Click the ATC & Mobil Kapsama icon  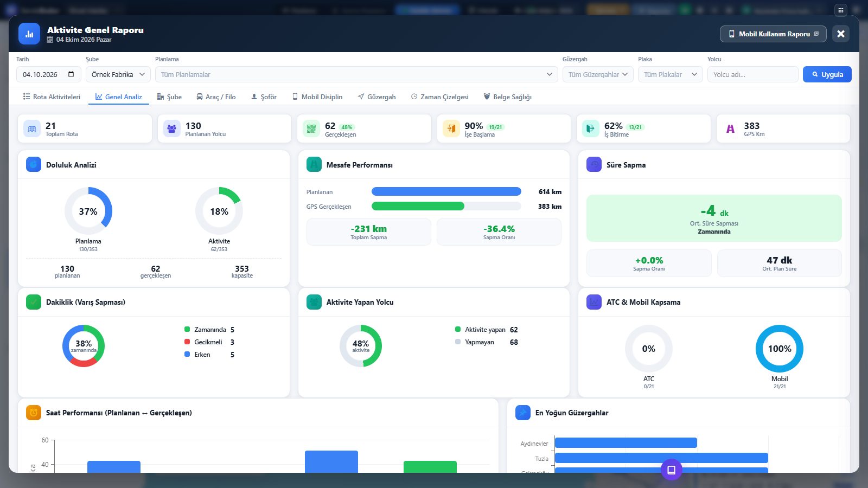pos(594,302)
